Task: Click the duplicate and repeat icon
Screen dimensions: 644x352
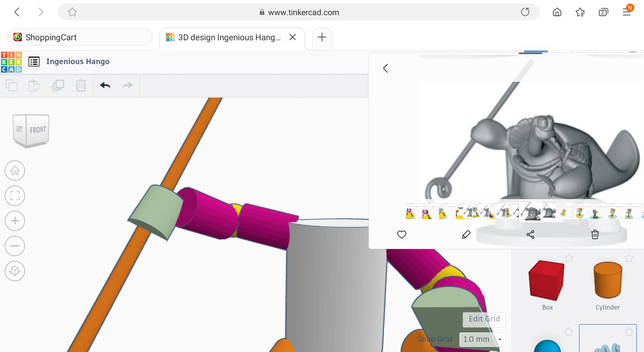Action: 58,85
